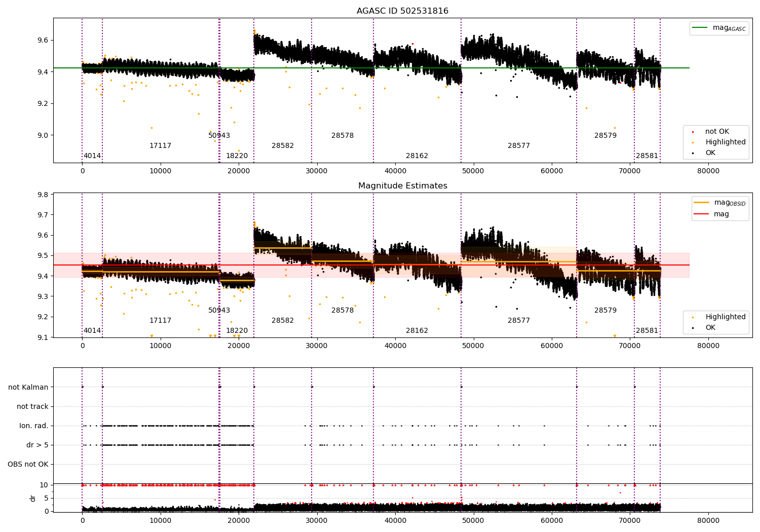Click the "not OK" legend entry
The height and width of the screenshot is (532, 760).
[x=717, y=132]
